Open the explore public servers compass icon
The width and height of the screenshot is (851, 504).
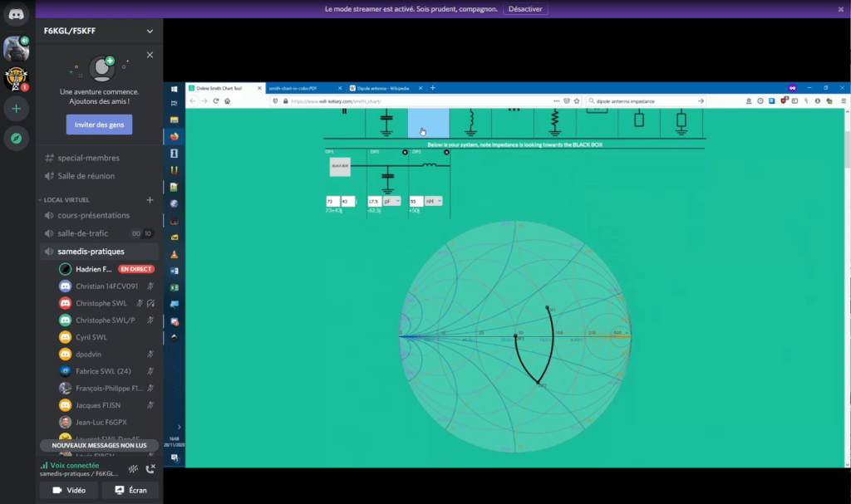16,138
